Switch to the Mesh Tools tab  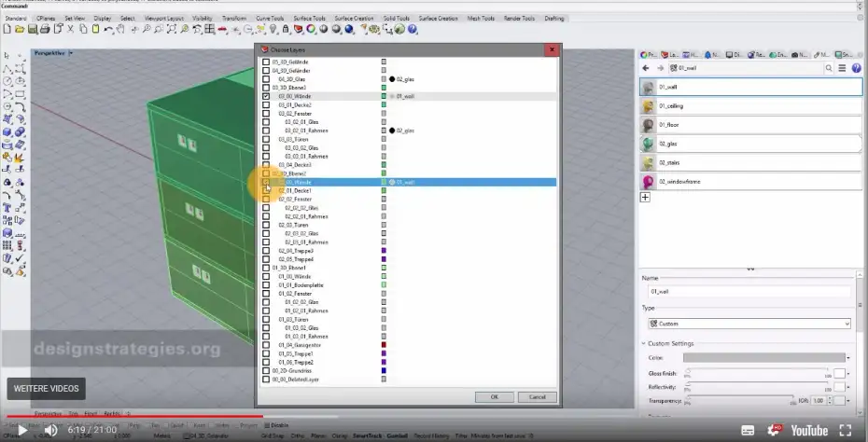coord(481,19)
